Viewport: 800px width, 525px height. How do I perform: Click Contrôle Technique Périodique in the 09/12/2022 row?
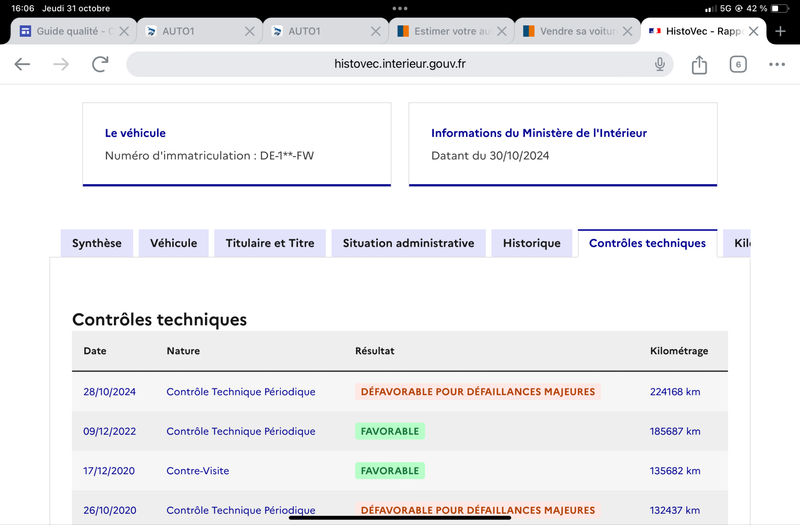pyautogui.click(x=241, y=432)
